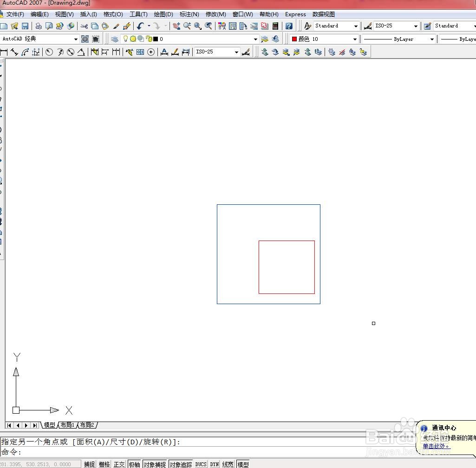The width and height of the screenshot is (476, 468).
Task: Toggle 线宽 lineweight display
Action: click(228, 464)
